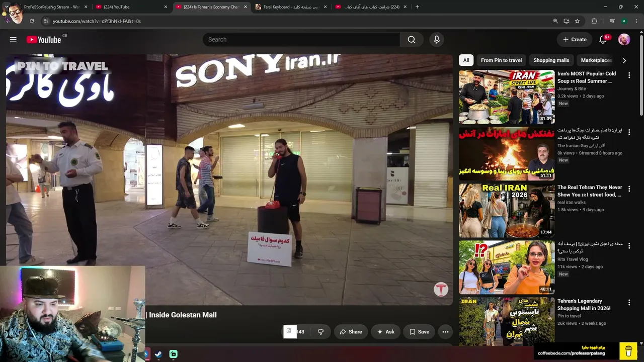The image size is (644, 362).
Task: View site information in address bar
Action: [46, 21]
